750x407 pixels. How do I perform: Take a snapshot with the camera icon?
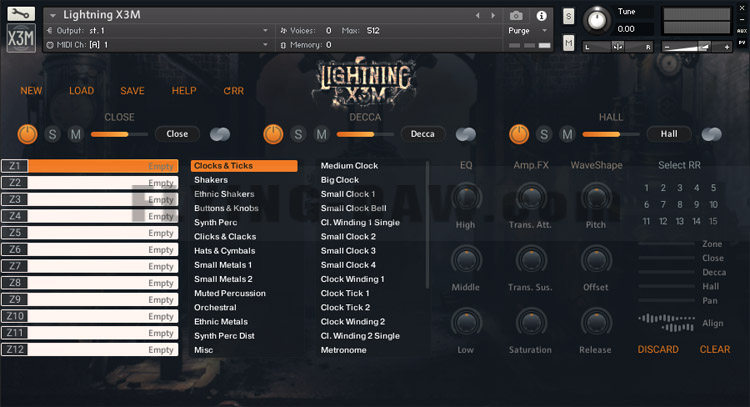516,16
